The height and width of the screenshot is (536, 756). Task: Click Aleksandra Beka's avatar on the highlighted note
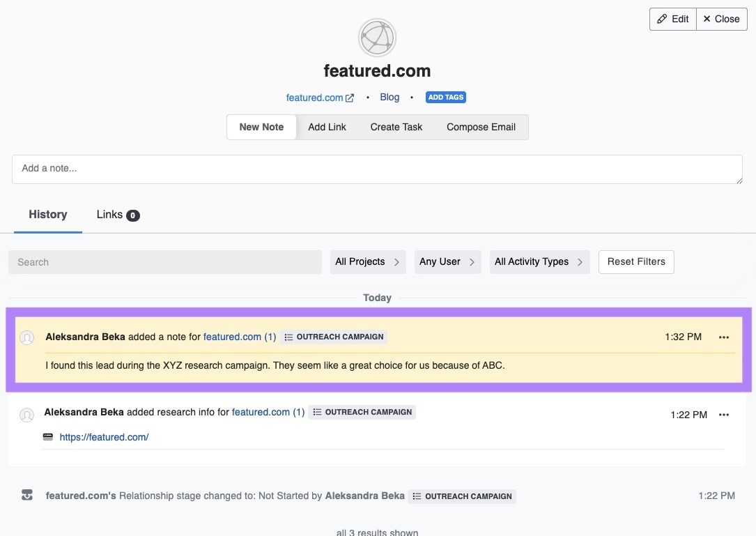point(27,337)
